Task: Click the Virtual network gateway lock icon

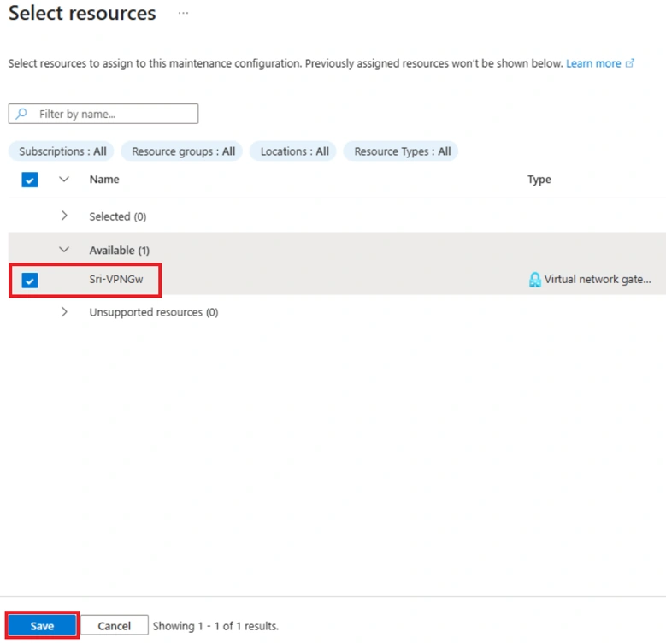Action: (534, 280)
